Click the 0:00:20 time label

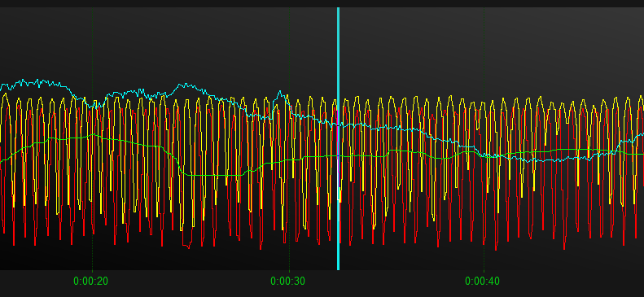click(x=90, y=282)
